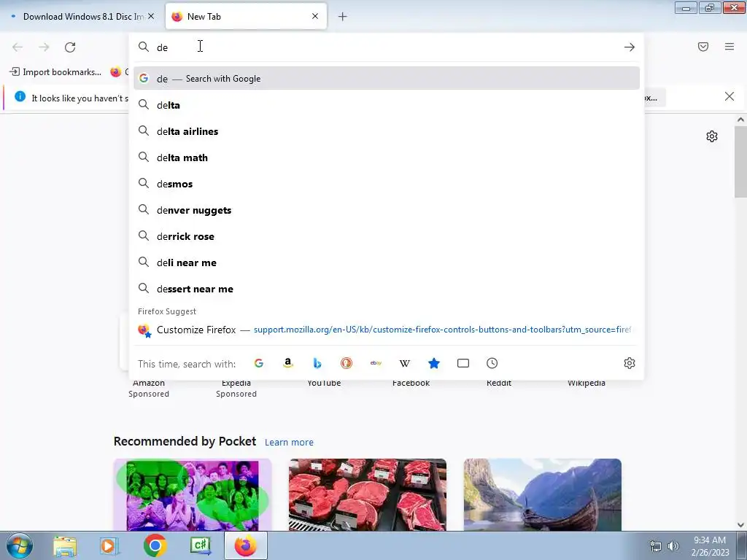Click the Facebook shortcut label
The height and width of the screenshot is (560, 747).
pyautogui.click(x=411, y=383)
